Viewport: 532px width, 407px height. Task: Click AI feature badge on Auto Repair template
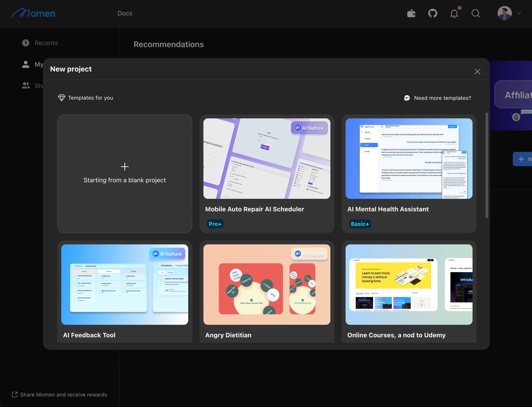point(309,128)
